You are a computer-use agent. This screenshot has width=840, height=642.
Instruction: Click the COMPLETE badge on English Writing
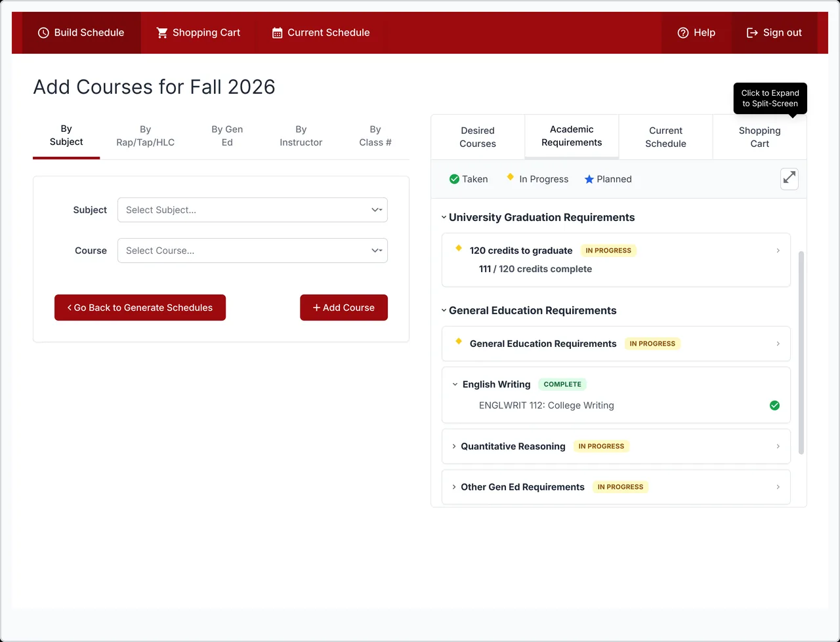click(x=562, y=384)
